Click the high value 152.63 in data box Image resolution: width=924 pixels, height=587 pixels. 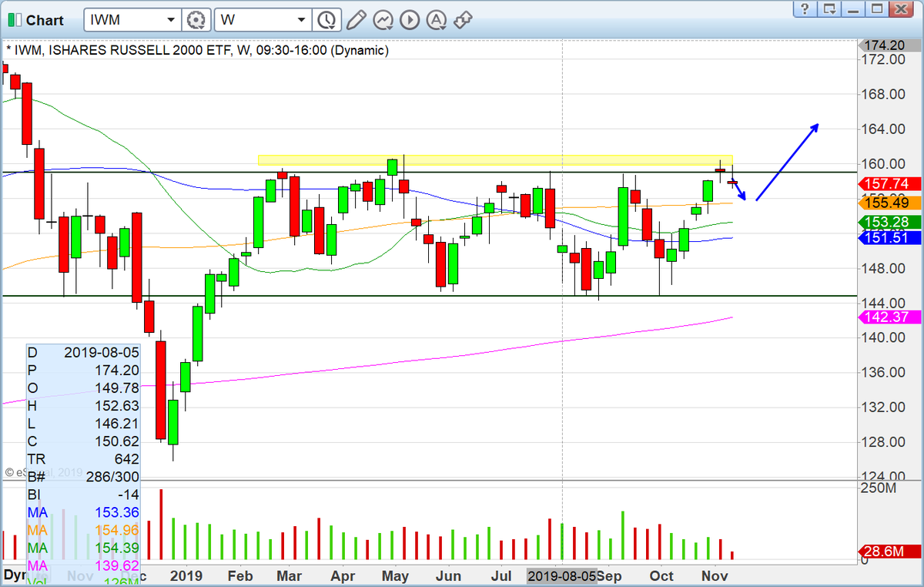(115, 406)
